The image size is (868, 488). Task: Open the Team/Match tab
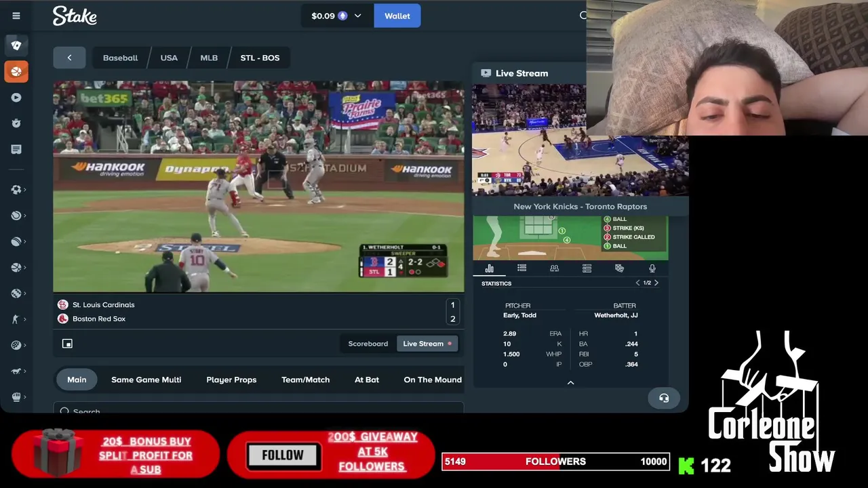click(305, 380)
